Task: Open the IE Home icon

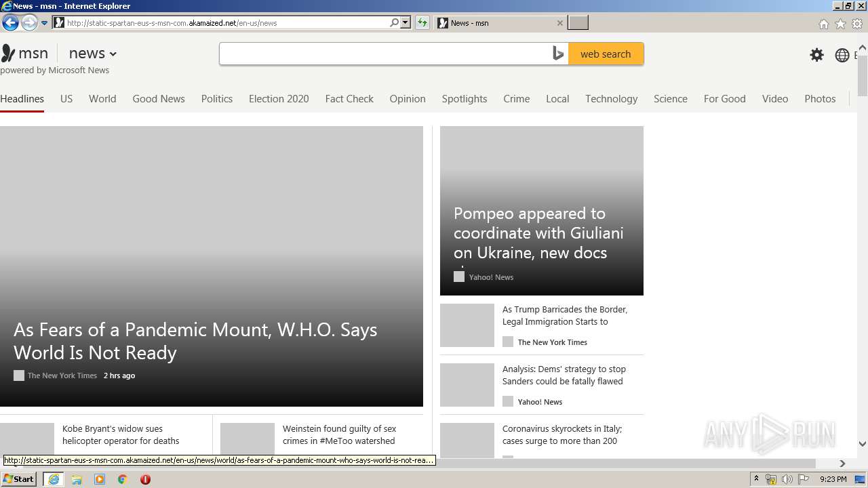Action: 823,24
